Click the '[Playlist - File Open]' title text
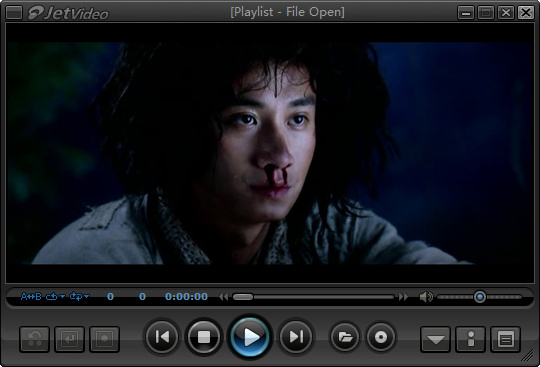 (x=287, y=12)
